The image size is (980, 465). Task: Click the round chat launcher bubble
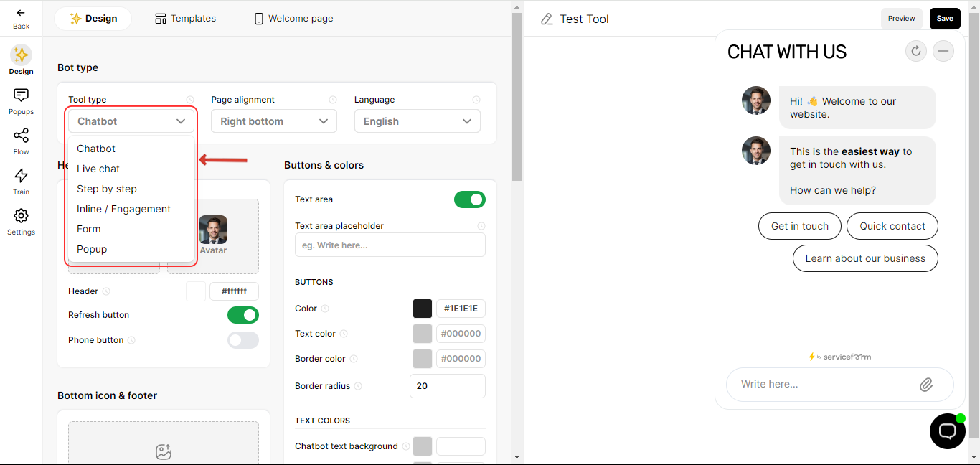point(947,431)
